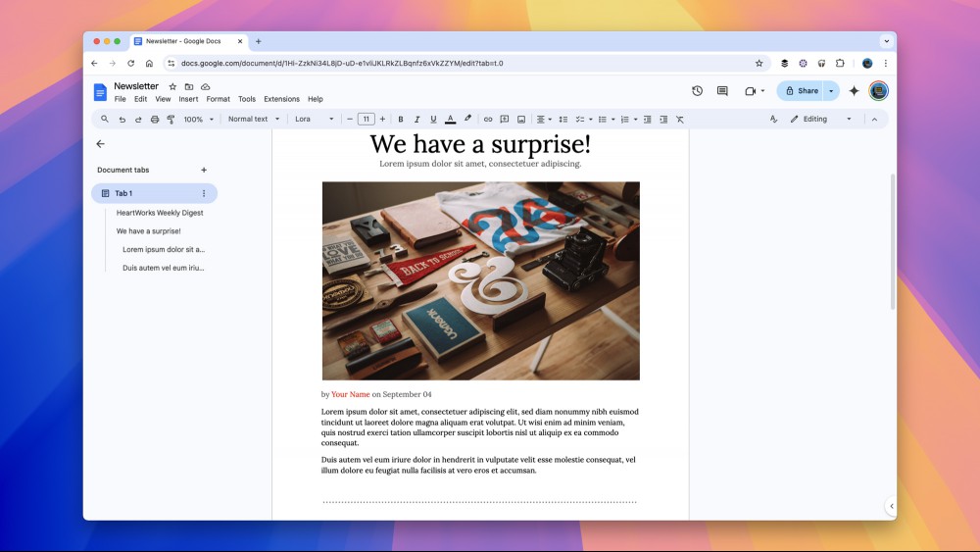Image resolution: width=980 pixels, height=552 pixels.
Task: Activate the paint format tool
Action: pos(171,120)
